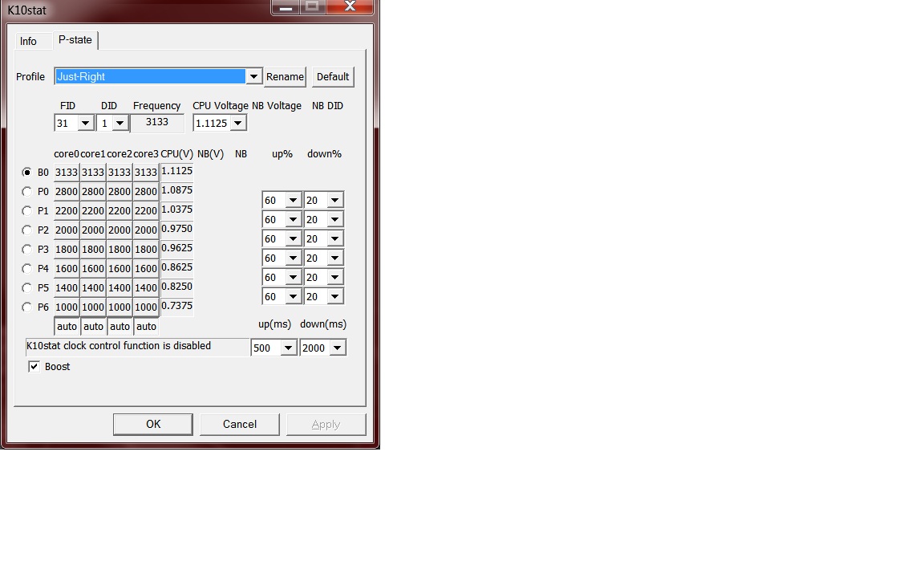
Task: Click the auto button under core1
Action: [93, 327]
